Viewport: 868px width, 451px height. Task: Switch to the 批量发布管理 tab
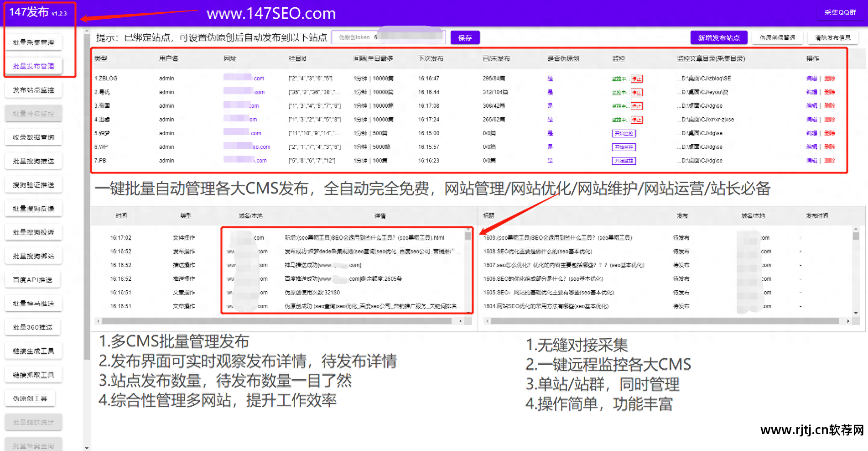[x=34, y=66]
